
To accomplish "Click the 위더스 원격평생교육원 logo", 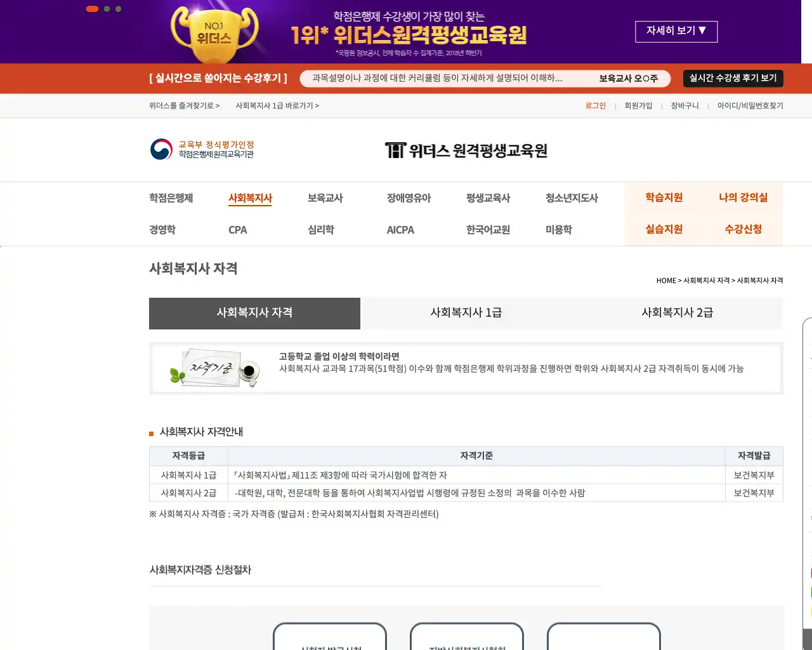I will pos(468,150).
